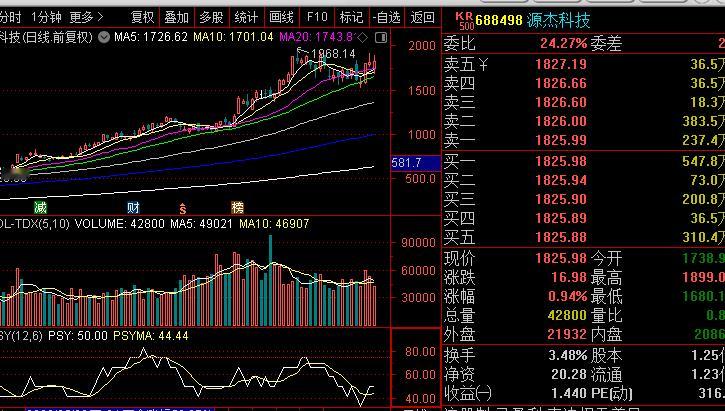Click the PSY: 50.00 indicator label
This screenshot has height=411, width=725.
pyautogui.click(x=78, y=336)
